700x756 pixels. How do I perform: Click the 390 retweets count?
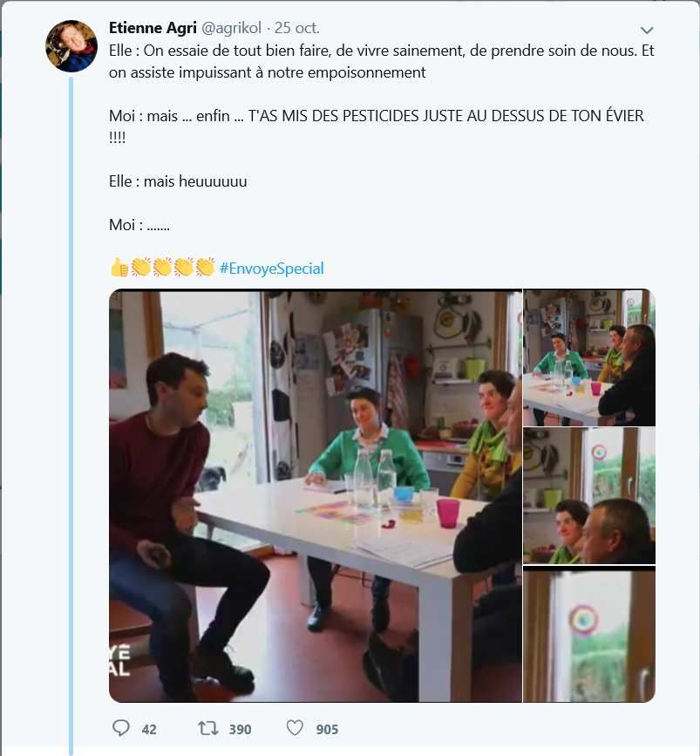click(x=240, y=729)
